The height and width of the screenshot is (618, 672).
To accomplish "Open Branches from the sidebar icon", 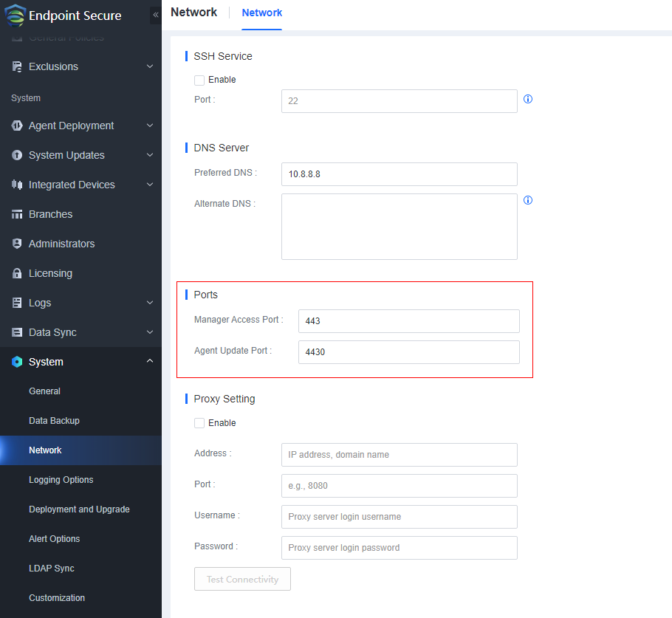I will click(x=17, y=214).
